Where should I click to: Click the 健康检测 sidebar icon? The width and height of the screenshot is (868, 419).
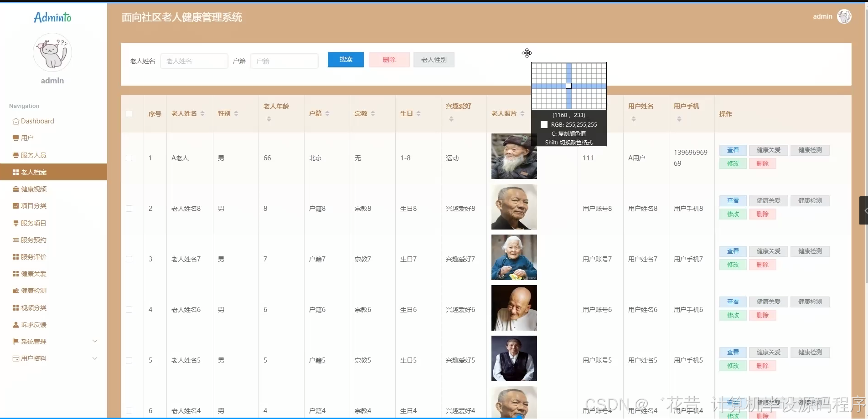16,291
